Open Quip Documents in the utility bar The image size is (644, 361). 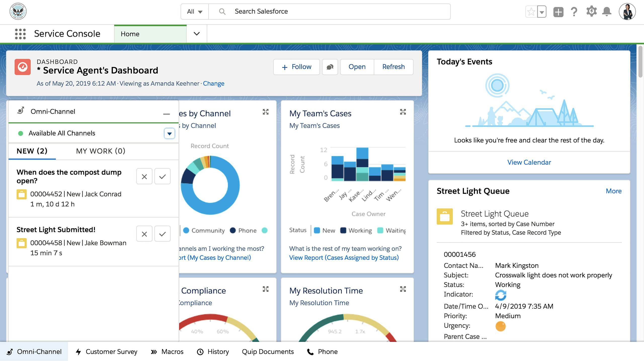pyautogui.click(x=268, y=352)
